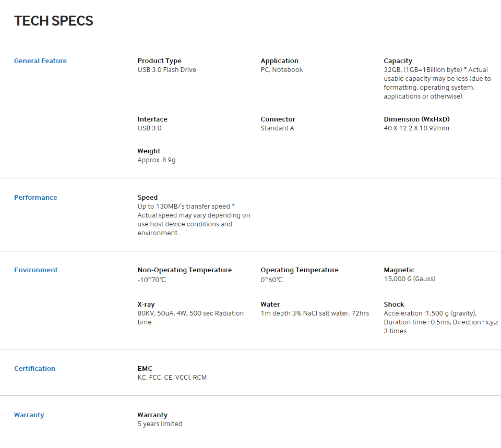This screenshot has width=501, height=448.
Task: Click the Application spec label
Action: point(279,61)
